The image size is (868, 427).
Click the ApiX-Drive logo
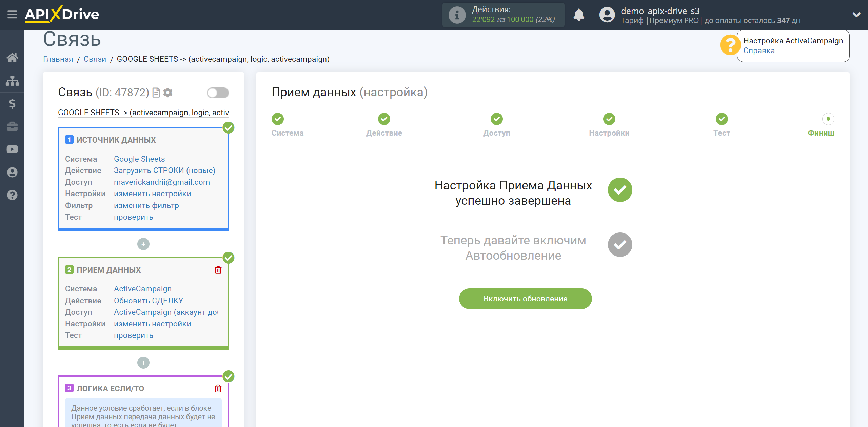[62, 14]
